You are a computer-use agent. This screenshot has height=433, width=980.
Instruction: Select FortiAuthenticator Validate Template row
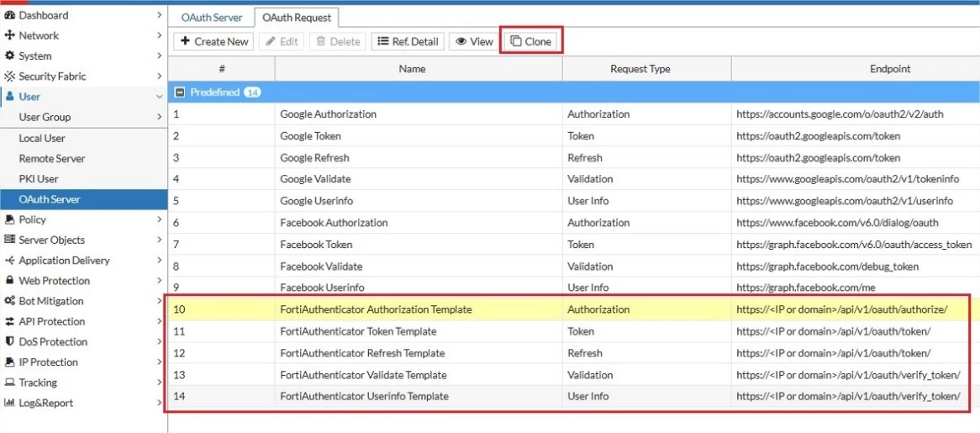tap(574, 375)
